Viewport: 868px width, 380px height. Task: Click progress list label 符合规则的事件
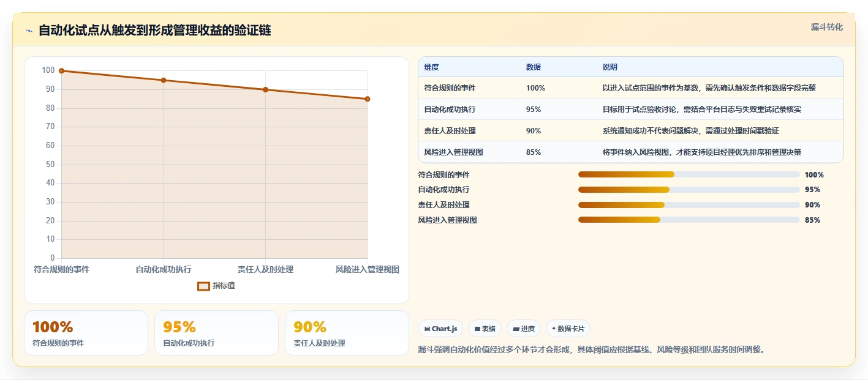pos(444,175)
